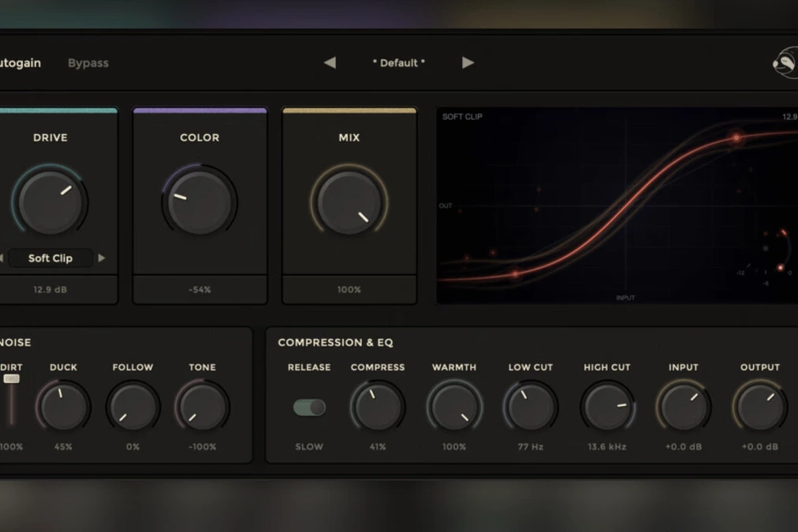Click the Mix knob
This screenshot has width=798, height=532.
(349, 202)
